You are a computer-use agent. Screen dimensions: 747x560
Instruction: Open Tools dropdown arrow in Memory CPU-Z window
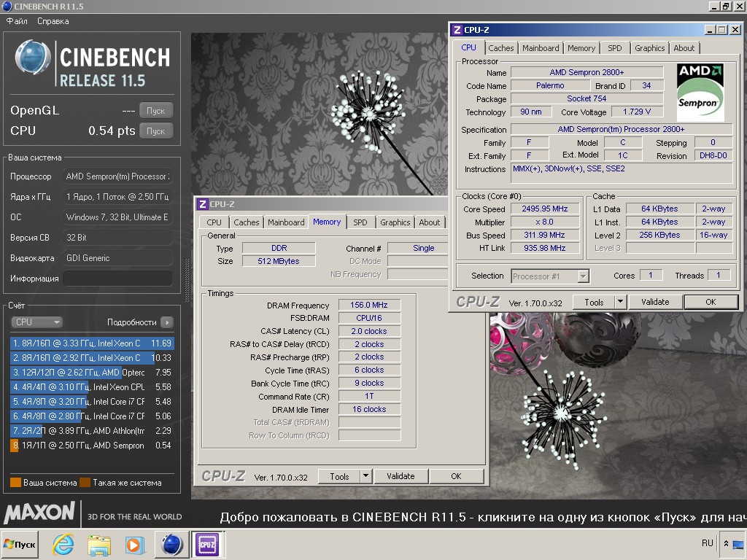365,477
